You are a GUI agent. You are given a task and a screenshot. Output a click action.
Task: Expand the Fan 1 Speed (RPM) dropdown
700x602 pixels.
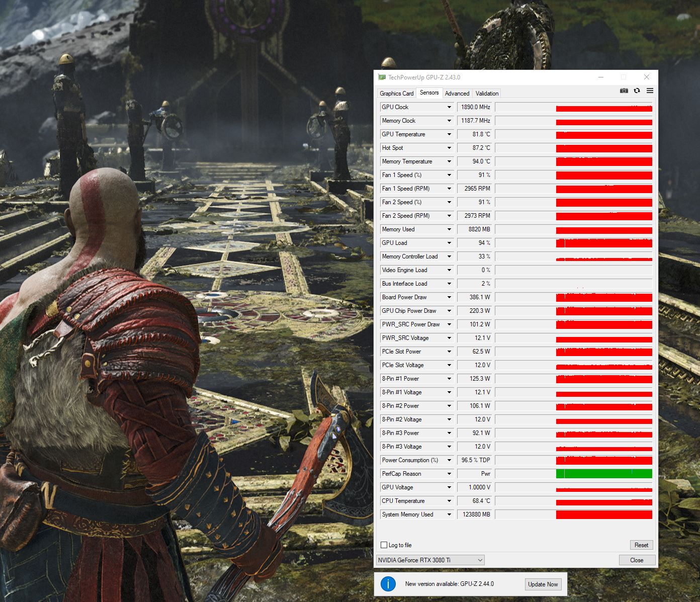(x=449, y=189)
